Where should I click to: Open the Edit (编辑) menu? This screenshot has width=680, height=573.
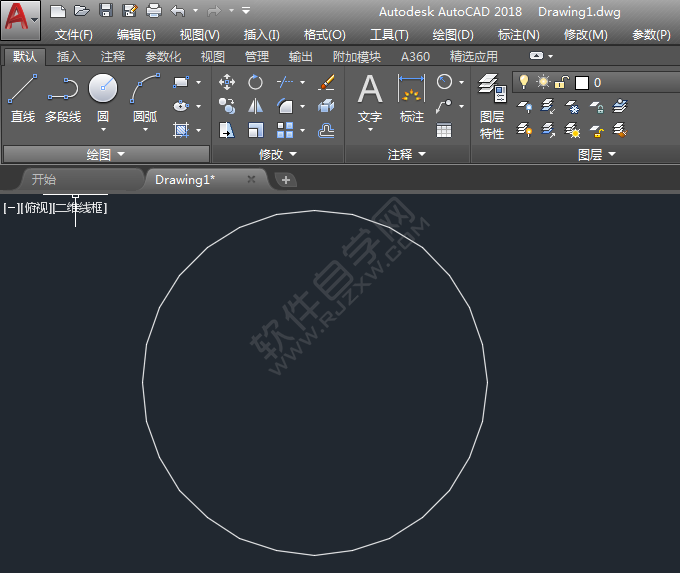click(x=136, y=35)
